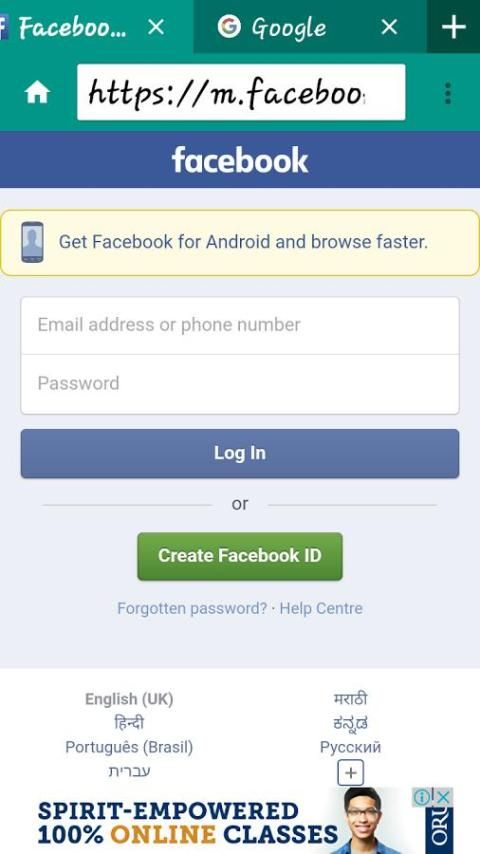Open a new tab with plus icon
This screenshot has height=854, width=480.
coord(454,27)
